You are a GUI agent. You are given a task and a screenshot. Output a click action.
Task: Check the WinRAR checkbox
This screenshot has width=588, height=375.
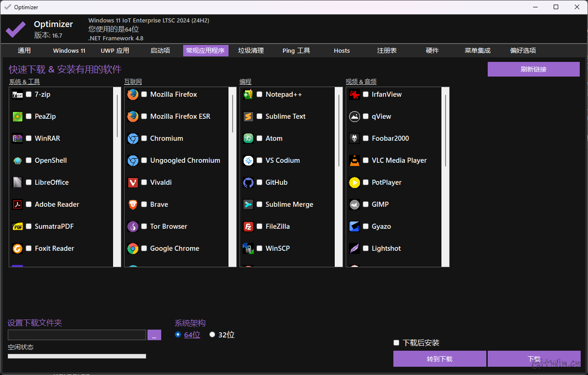click(x=29, y=138)
